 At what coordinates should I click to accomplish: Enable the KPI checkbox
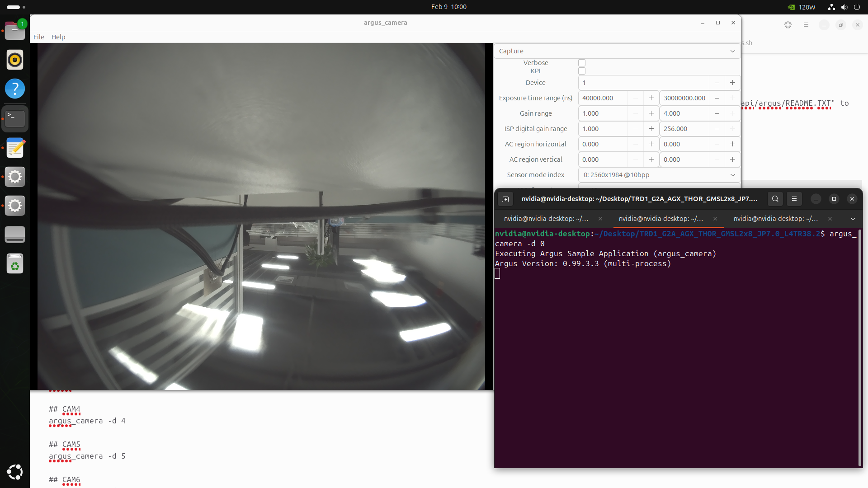click(x=582, y=71)
